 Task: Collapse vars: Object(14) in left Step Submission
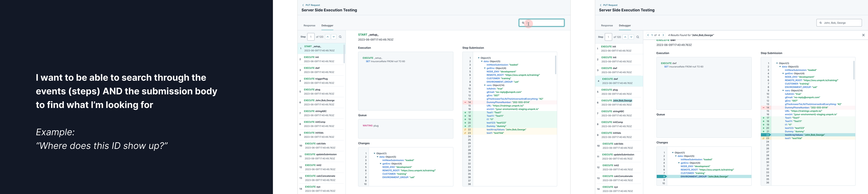click(x=485, y=85)
